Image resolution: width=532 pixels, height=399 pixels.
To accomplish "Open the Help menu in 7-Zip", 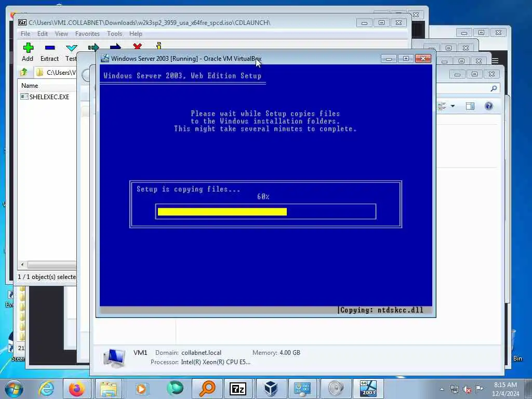I will pyautogui.click(x=136, y=34).
